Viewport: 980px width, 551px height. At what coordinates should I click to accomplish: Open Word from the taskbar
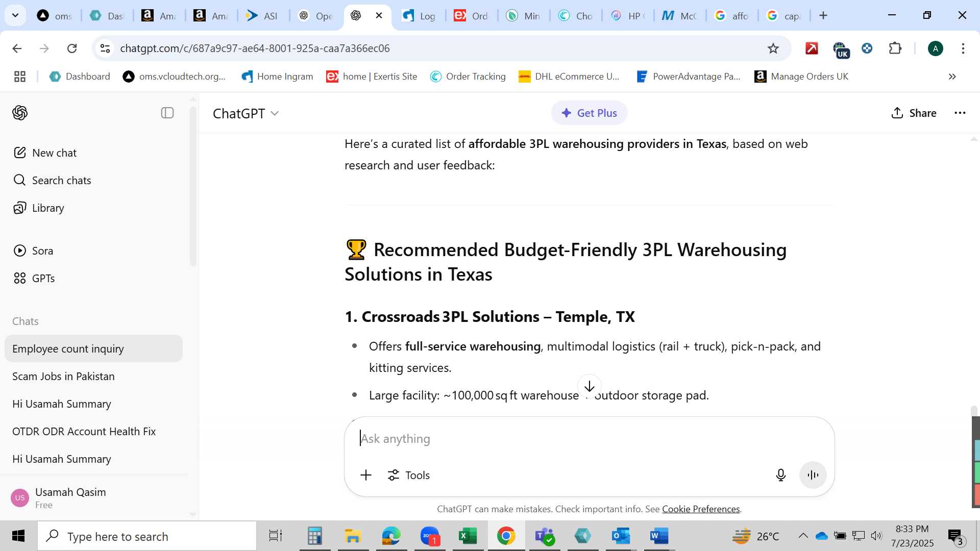(659, 536)
